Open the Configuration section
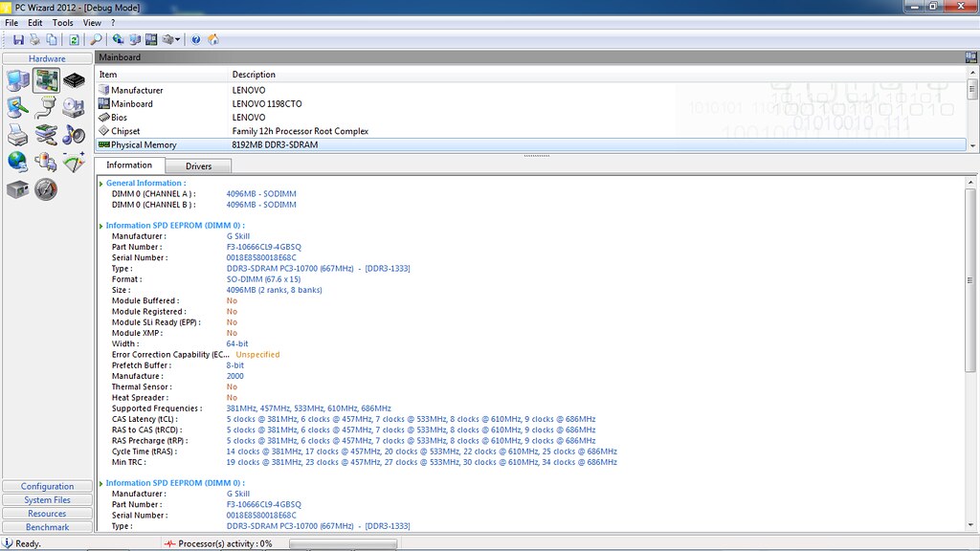 pos(47,486)
